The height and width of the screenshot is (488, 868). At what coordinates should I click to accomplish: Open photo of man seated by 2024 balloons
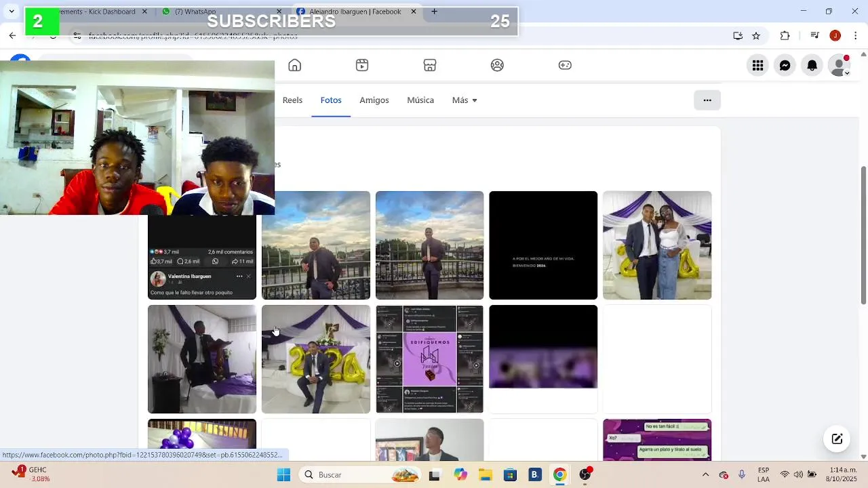click(x=316, y=359)
